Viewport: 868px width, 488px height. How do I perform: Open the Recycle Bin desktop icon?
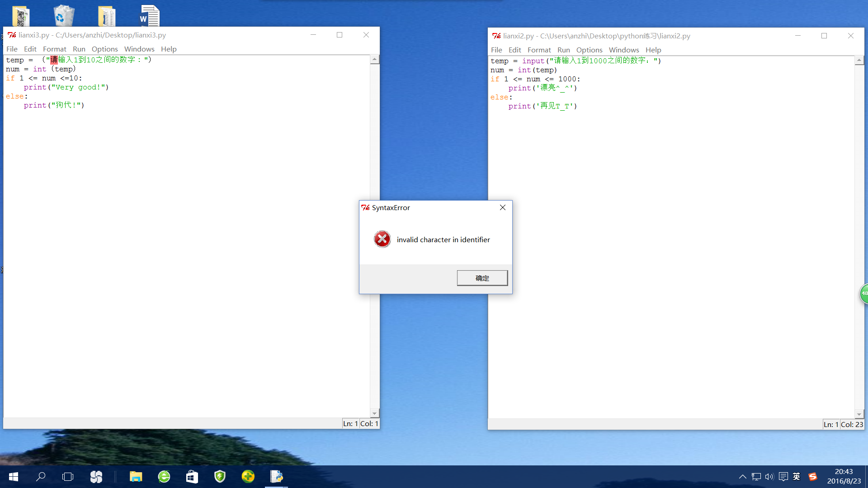(x=64, y=16)
